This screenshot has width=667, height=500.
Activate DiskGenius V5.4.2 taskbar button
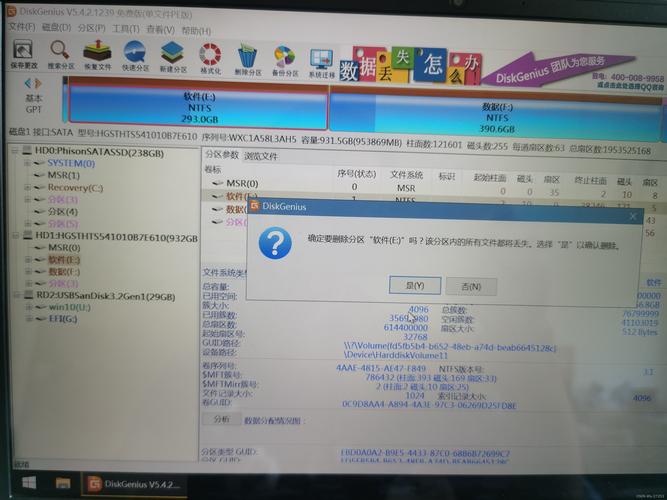coord(134,484)
